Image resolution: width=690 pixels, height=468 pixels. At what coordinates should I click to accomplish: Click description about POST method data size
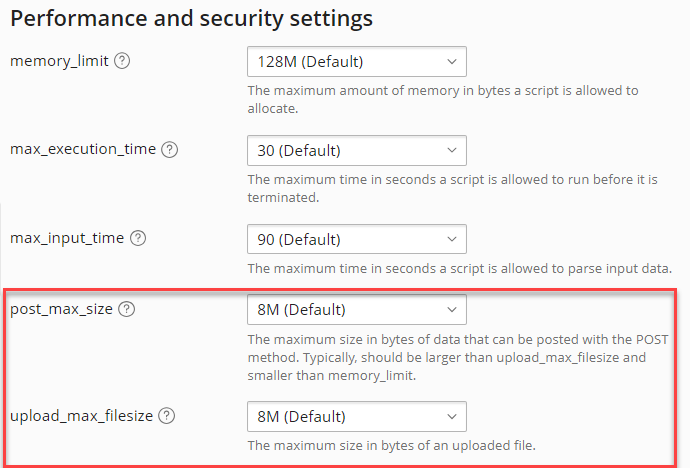tap(456, 359)
